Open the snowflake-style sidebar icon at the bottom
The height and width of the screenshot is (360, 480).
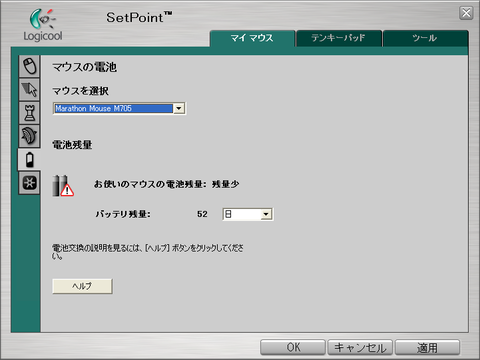pyautogui.click(x=30, y=183)
